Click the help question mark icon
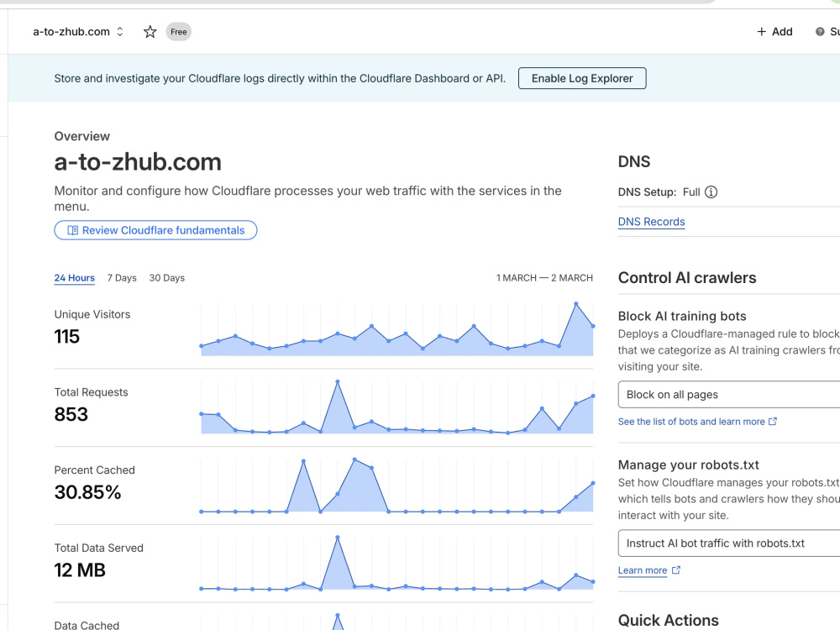The height and width of the screenshot is (630, 840). click(x=820, y=32)
